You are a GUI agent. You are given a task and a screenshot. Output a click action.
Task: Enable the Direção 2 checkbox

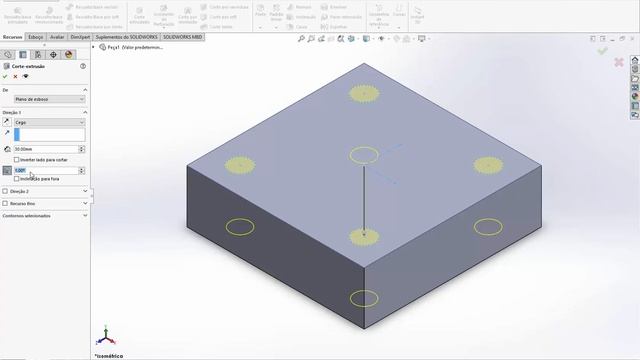point(5,191)
